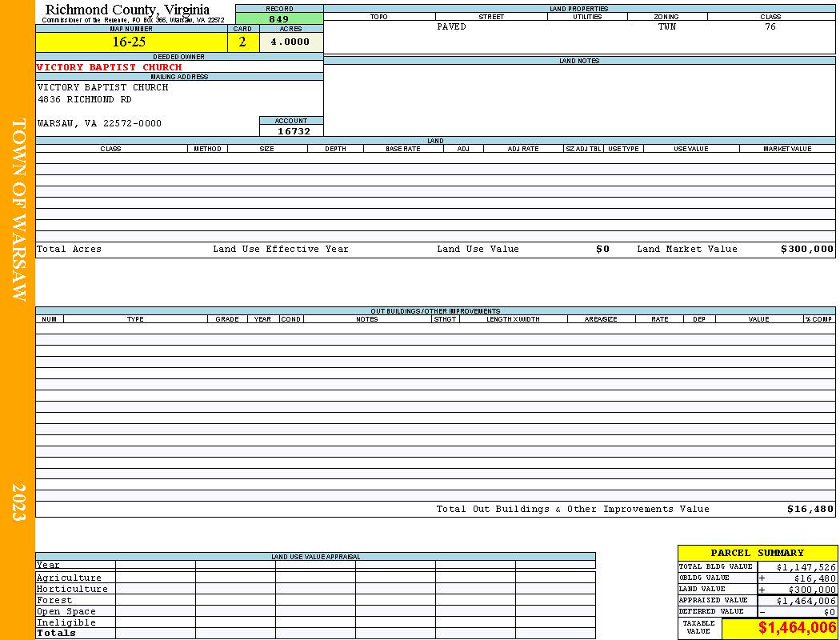Screen dimensions: 840x640
Task: Click the Agriculture row label
Action: 69,578
